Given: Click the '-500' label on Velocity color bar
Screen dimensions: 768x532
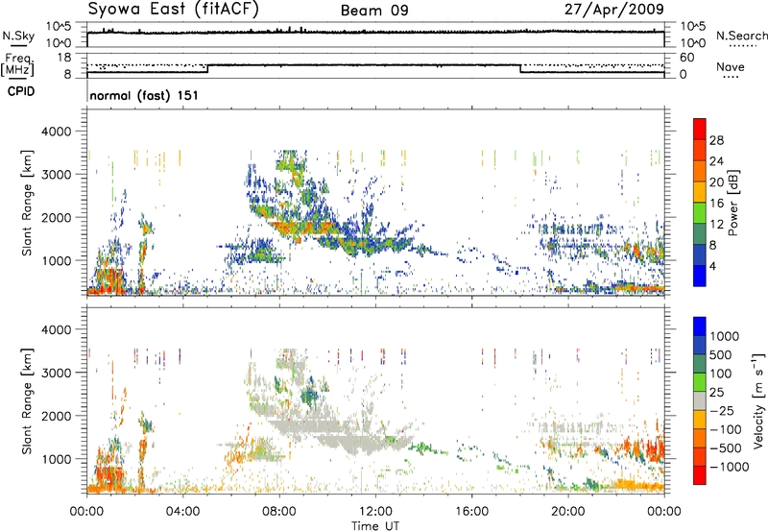Looking at the screenshot, I should [726, 448].
